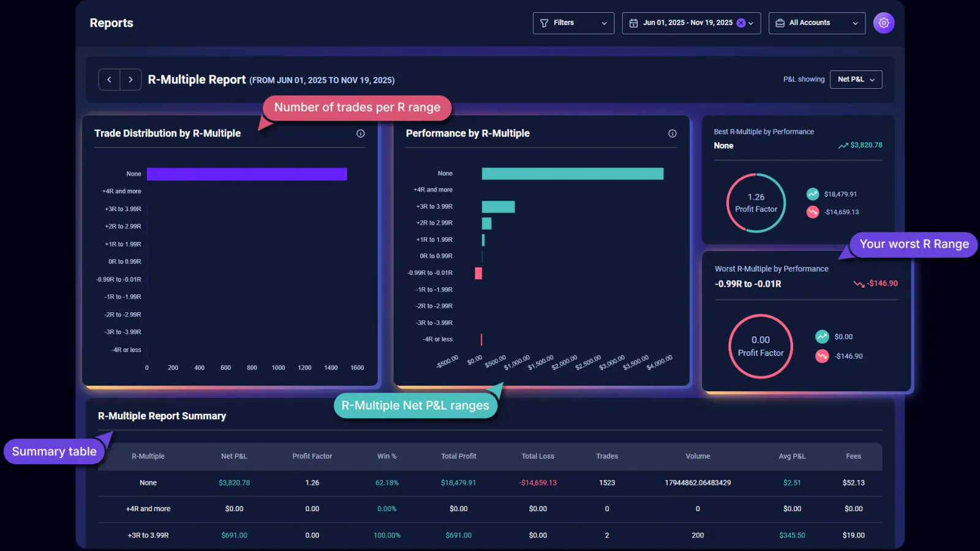Click the 1523 trades cell
This screenshot has width=980, height=551.
tap(607, 483)
